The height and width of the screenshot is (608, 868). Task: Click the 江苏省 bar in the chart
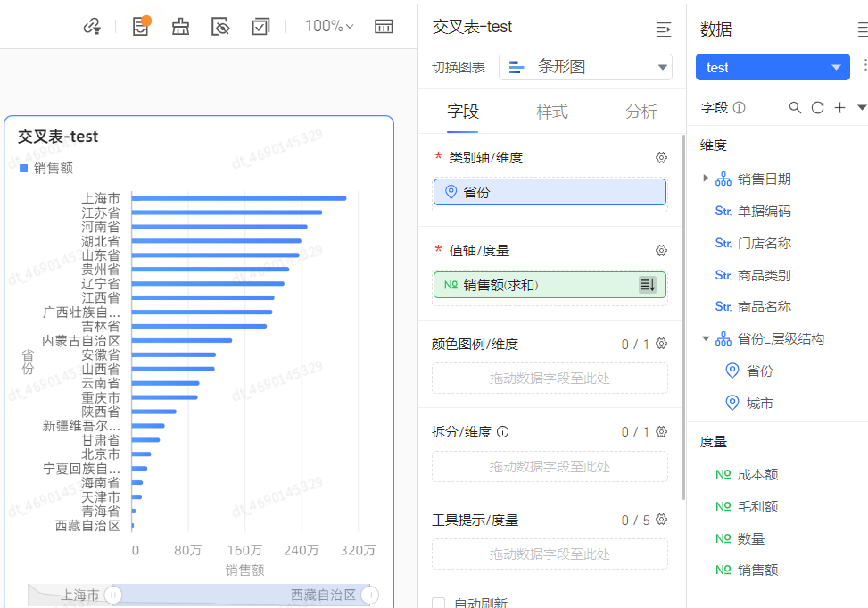[227, 212]
